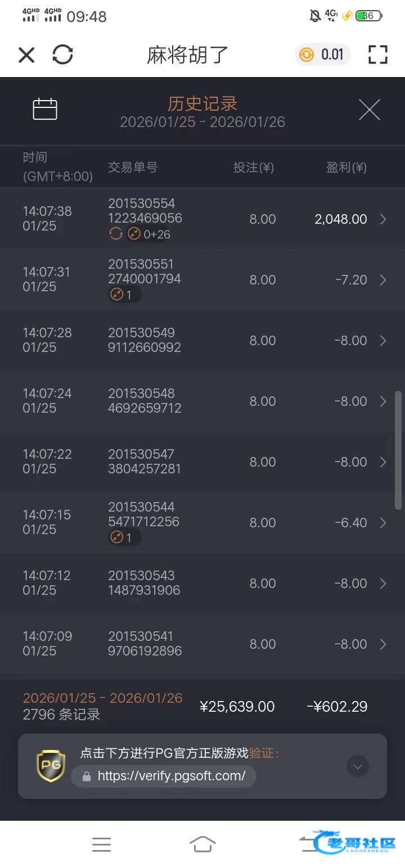Tap the PG shield logo badge
Viewport: 405px width, 868px height.
tap(51, 766)
